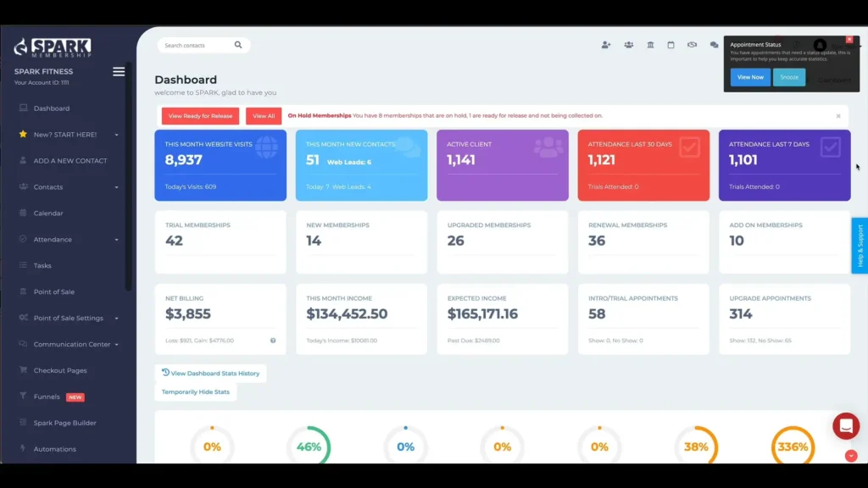The height and width of the screenshot is (488, 868).
Task: Click the search magnifier icon
Action: click(238, 45)
